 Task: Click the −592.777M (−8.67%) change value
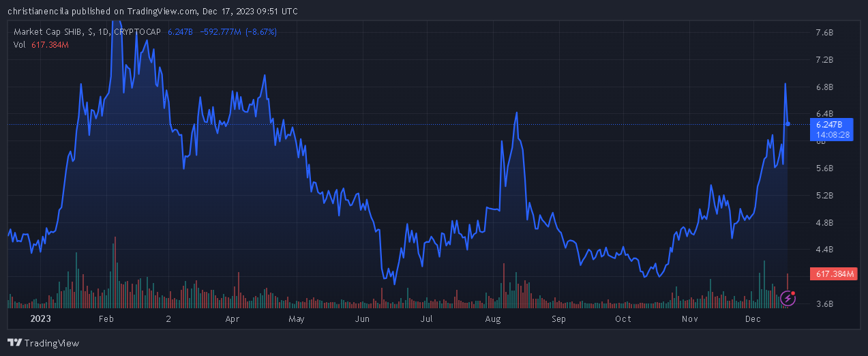(x=238, y=32)
